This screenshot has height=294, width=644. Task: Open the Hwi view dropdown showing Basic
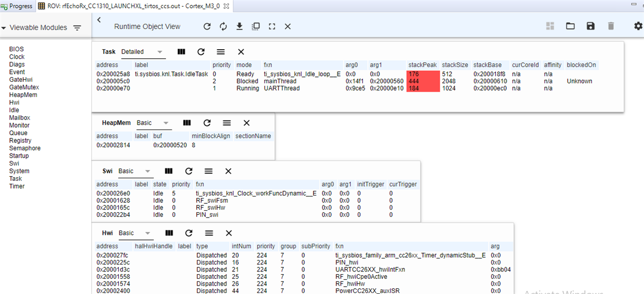coord(136,233)
